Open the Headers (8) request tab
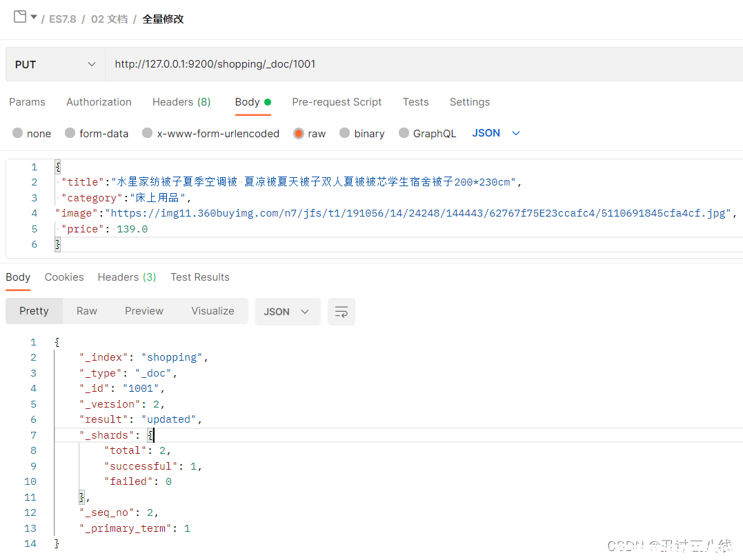743x560 pixels. 181,102
